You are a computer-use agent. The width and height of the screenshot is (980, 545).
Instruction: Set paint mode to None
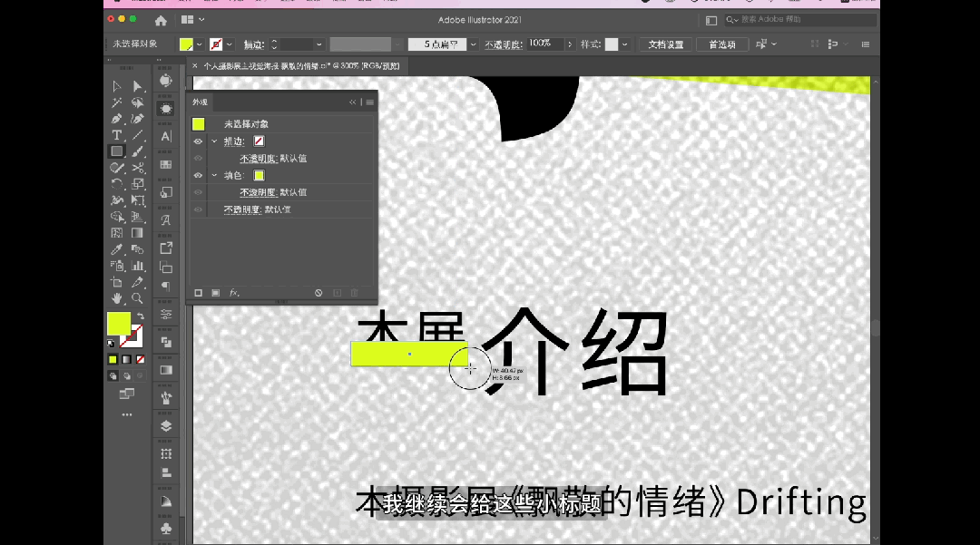click(x=141, y=360)
